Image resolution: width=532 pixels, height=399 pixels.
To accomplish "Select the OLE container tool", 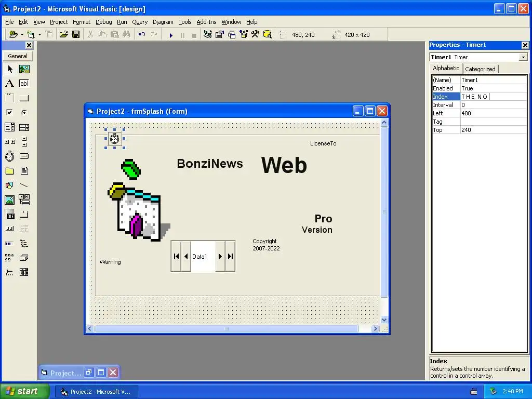I will pos(10,215).
